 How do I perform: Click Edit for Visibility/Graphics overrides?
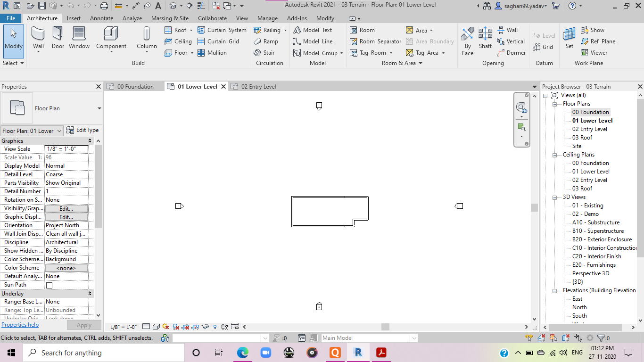click(x=66, y=209)
